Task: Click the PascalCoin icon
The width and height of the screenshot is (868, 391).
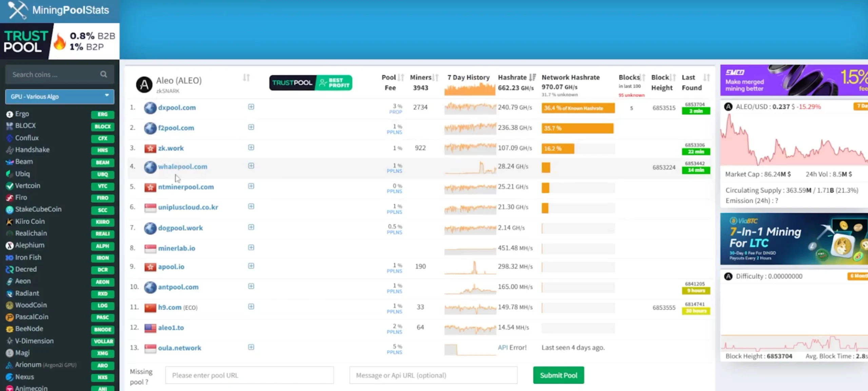Action: coord(9,317)
